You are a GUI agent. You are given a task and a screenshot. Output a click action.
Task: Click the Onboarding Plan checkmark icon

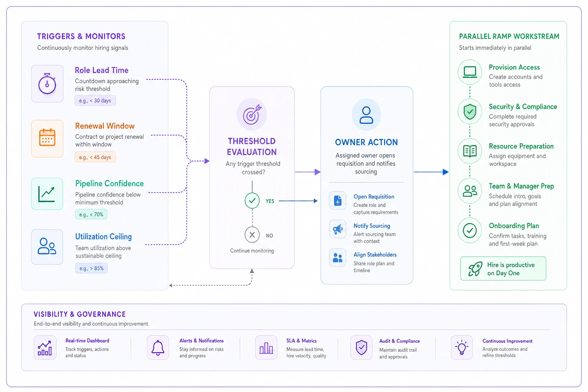(470, 230)
